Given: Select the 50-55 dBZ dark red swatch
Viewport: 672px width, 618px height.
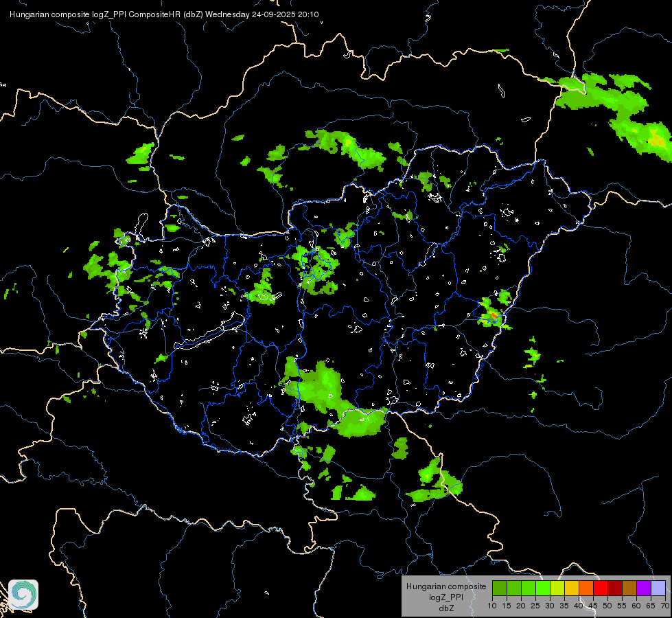Looking at the screenshot, I should pos(615,588).
